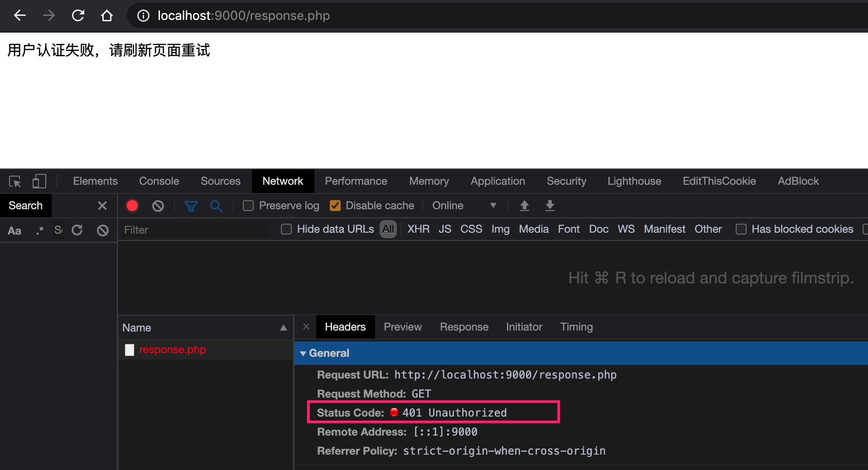Viewport: 868px width, 470px height.
Task: Click the import HAR upload icon
Action: (x=525, y=206)
